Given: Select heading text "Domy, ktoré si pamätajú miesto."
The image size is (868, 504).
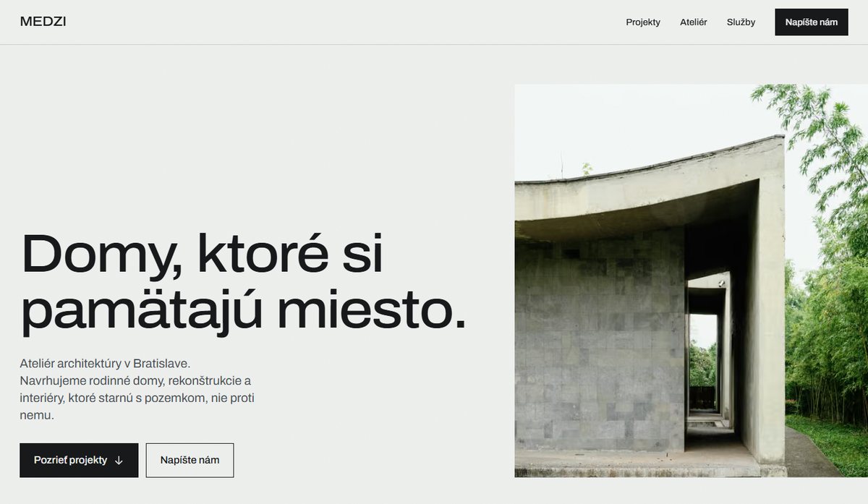Looking at the screenshot, I should tap(243, 283).
